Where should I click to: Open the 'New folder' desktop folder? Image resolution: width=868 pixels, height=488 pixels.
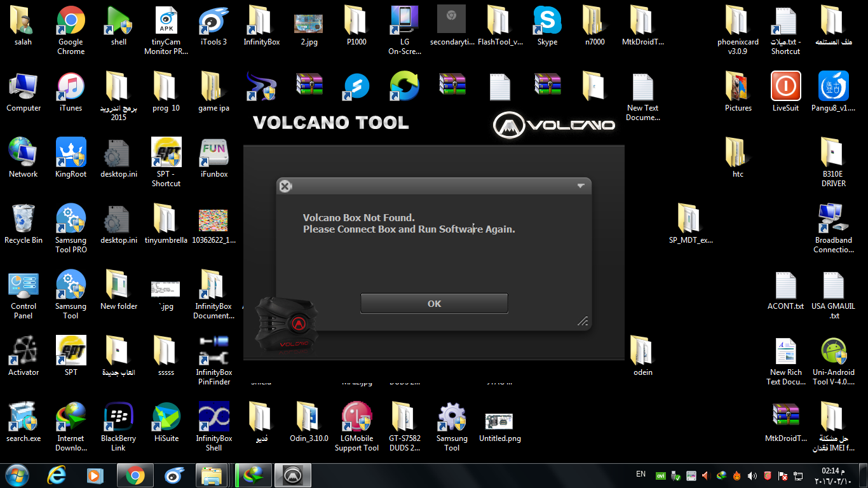click(118, 291)
